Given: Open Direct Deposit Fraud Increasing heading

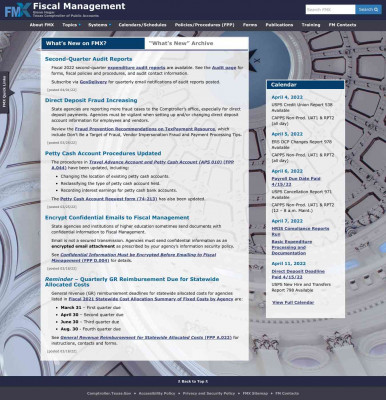Looking at the screenshot, I should (91, 100).
